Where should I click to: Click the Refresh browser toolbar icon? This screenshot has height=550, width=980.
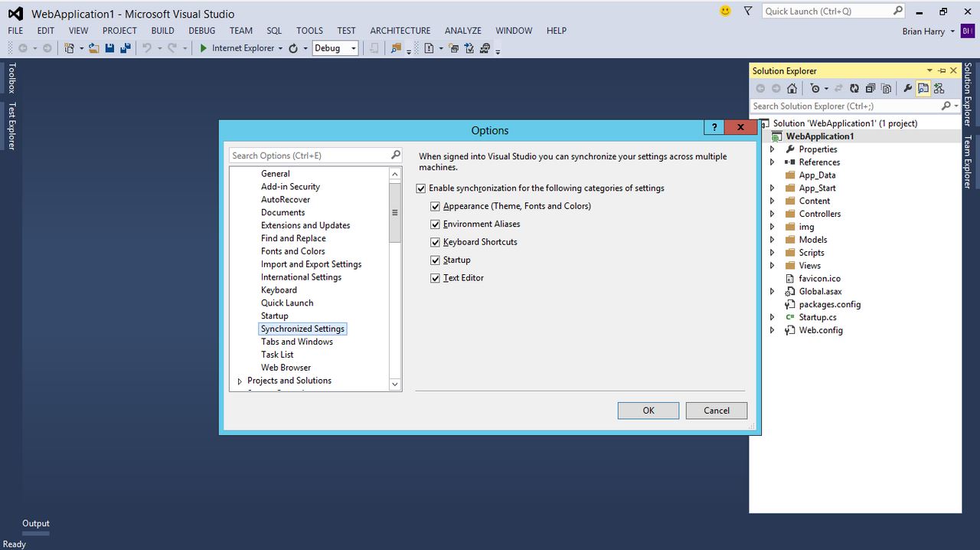[293, 48]
